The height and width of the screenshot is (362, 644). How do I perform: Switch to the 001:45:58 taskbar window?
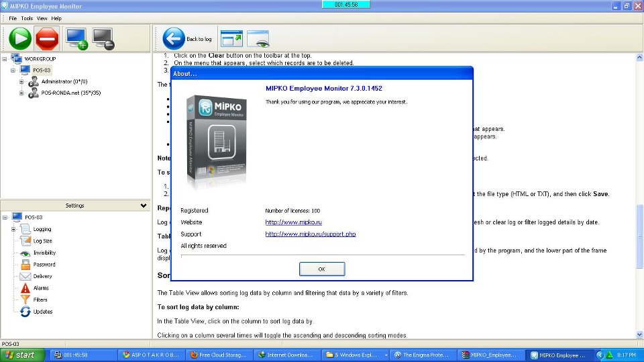(x=83, y=355)
